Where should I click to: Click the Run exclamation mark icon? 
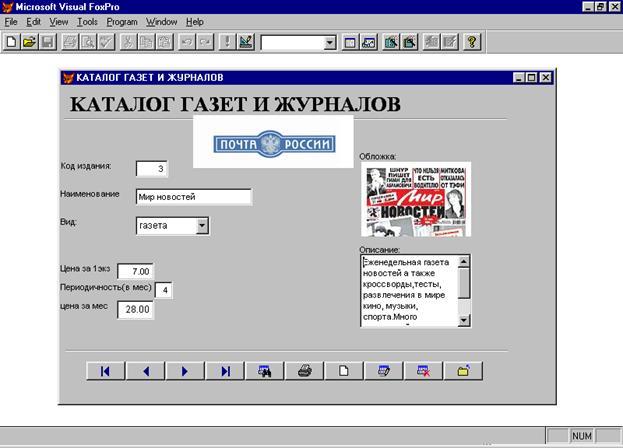227,42
